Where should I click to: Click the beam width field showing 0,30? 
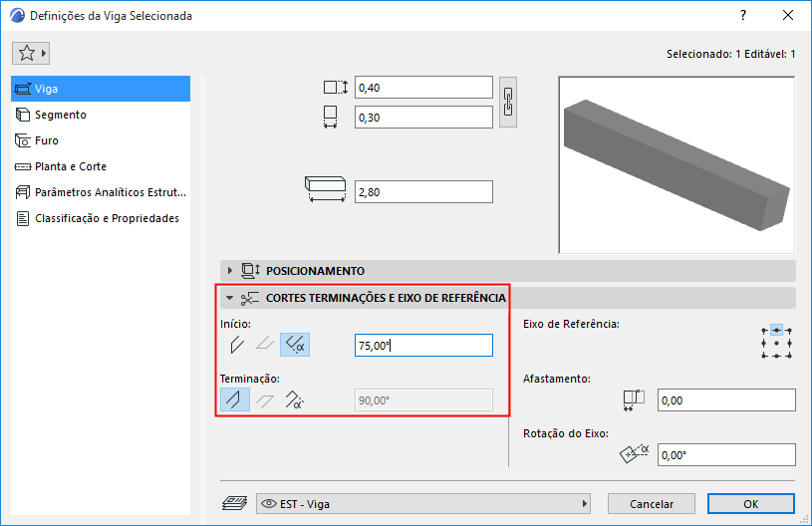pos(423,118)
